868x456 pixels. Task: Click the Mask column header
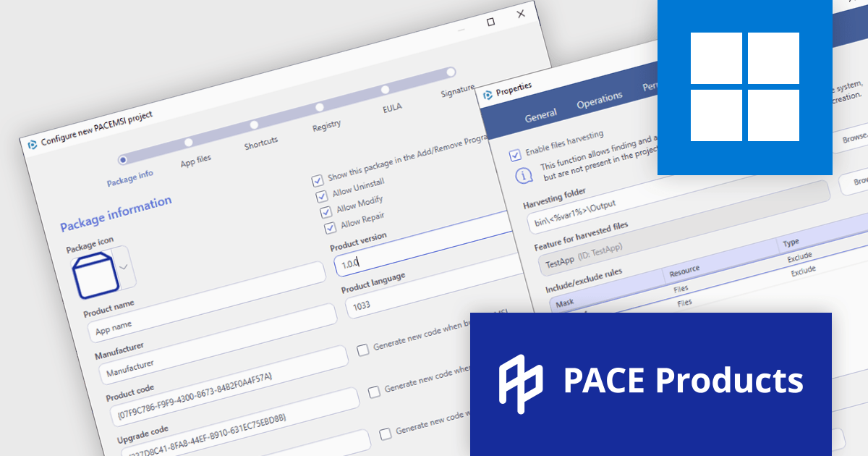click(606, 287)
